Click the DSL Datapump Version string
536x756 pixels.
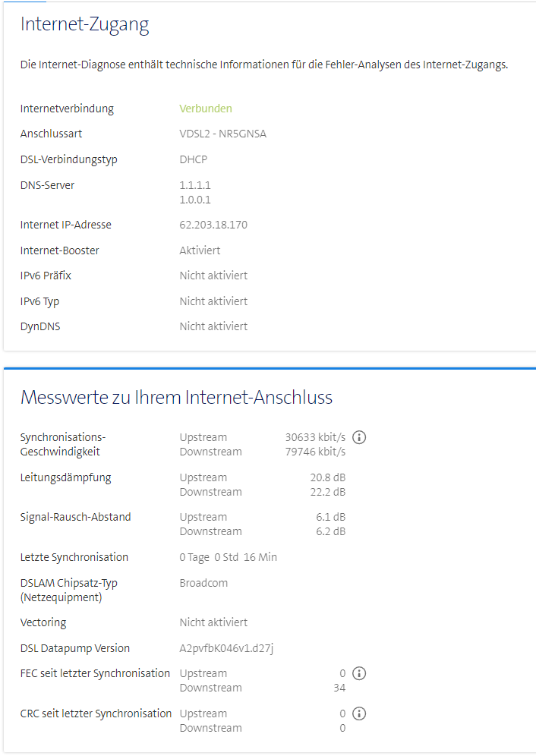(x=226, y=648)
